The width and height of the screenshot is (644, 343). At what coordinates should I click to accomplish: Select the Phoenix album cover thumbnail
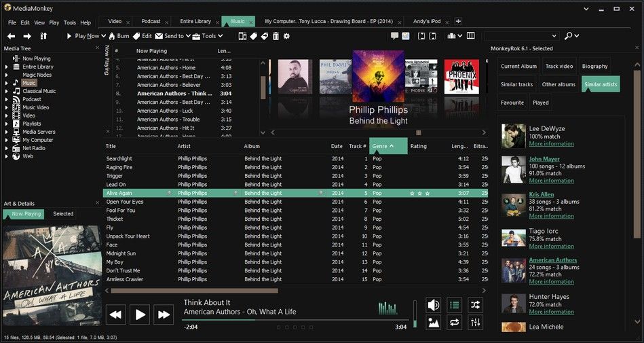(461, 77)
